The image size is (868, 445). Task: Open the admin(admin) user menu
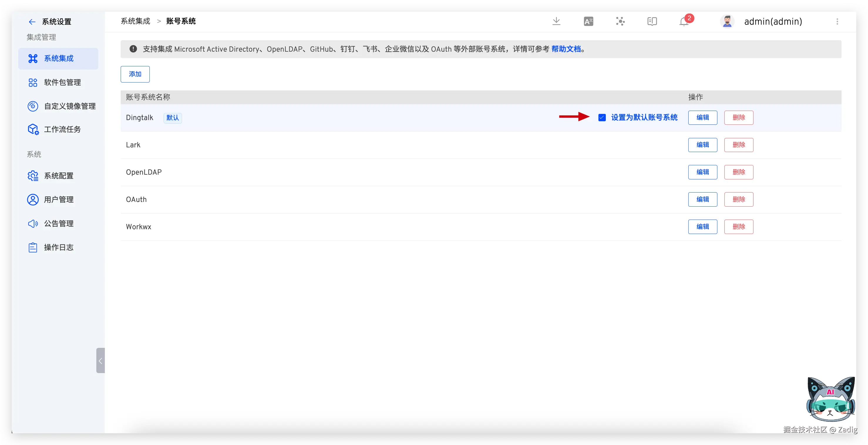(773, 21)
